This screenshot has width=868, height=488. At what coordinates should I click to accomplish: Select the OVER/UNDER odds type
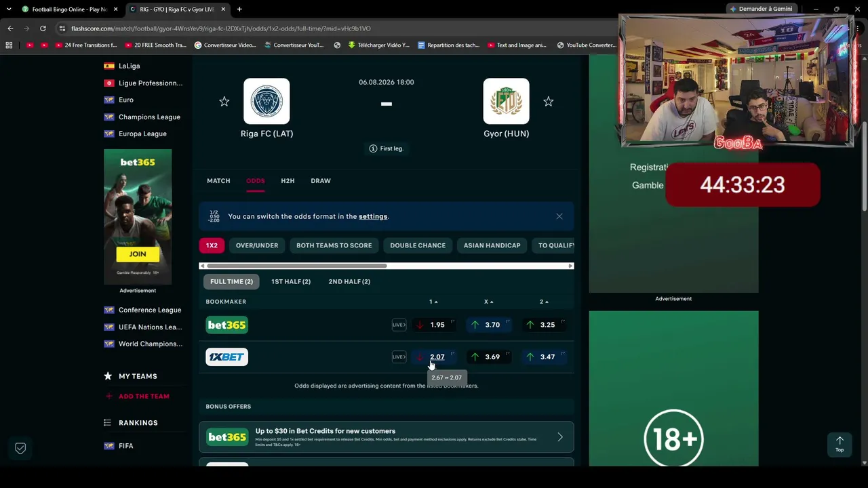coord(257,245)
